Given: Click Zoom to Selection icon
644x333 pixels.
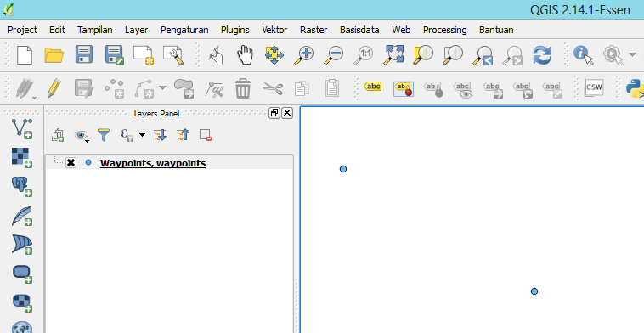Looking at the screenshot, I should 423,55.
